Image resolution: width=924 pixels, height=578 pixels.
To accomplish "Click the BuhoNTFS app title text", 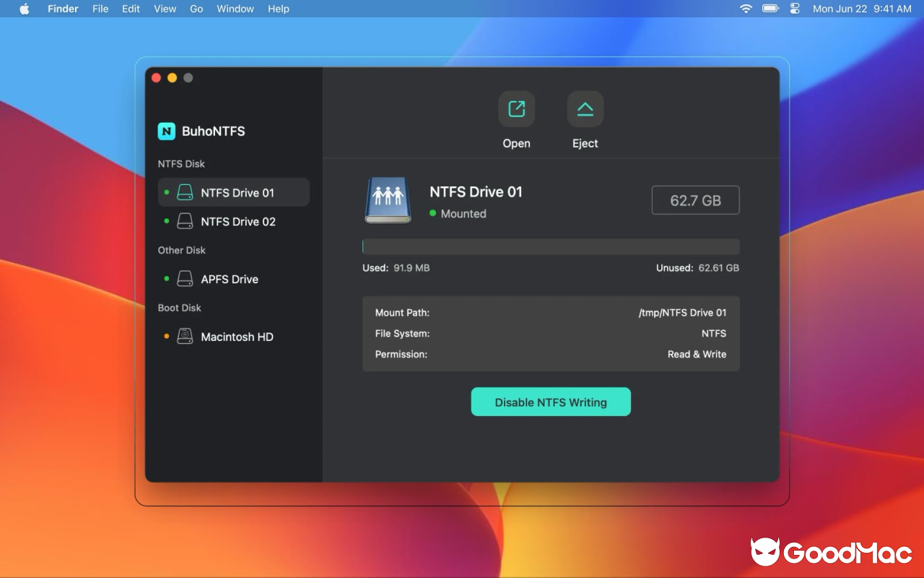I will pyautogui.click(x=213, y=131).
